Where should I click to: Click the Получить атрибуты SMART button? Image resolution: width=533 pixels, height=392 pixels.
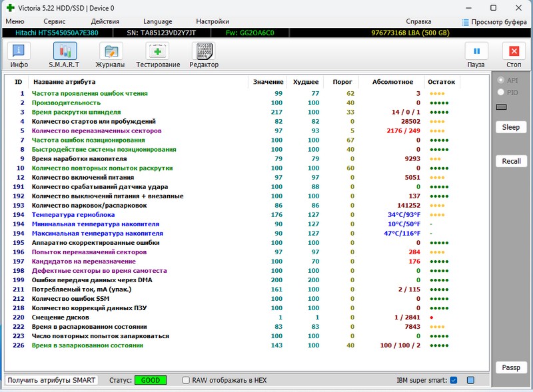[x=52, y=380]
